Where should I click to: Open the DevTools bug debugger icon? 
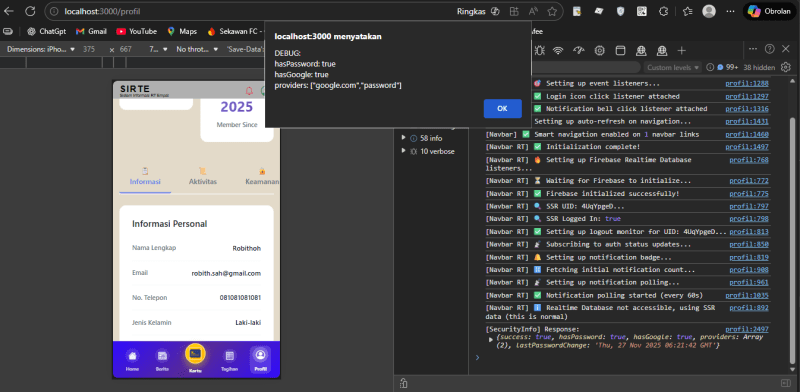(x=540, y=50)
